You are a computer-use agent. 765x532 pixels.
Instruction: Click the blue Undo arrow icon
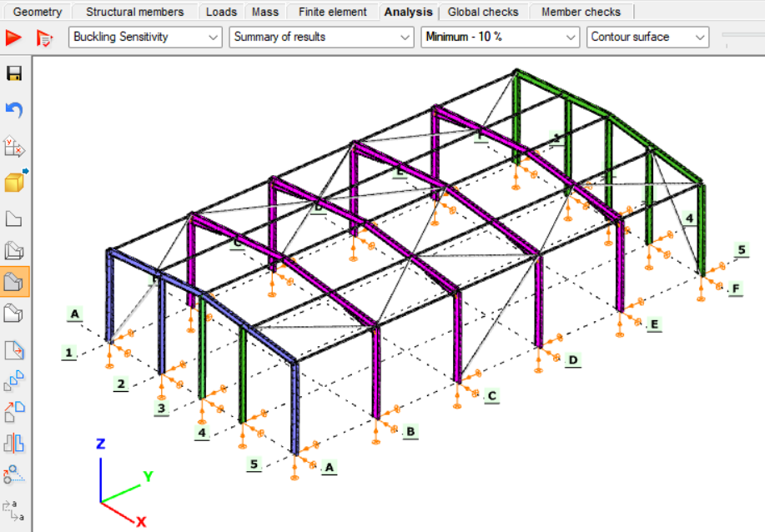14,110
